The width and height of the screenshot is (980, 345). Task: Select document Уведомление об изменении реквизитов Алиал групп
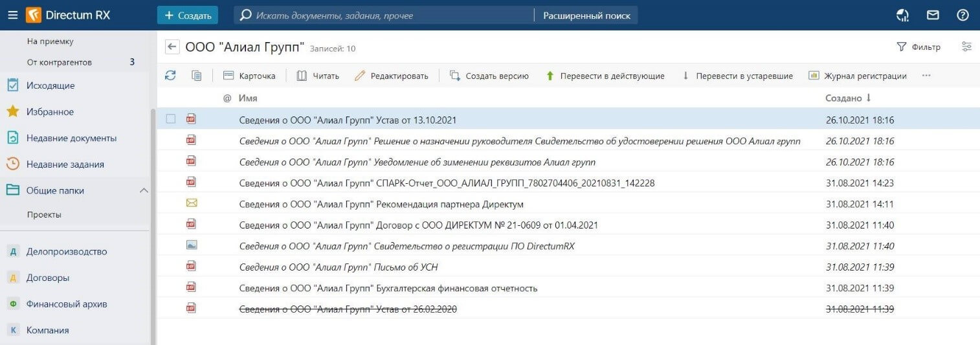click(417, 162)
